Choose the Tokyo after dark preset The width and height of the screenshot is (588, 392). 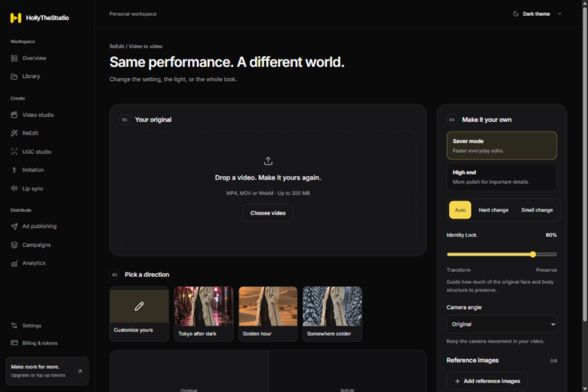[203, 314]
